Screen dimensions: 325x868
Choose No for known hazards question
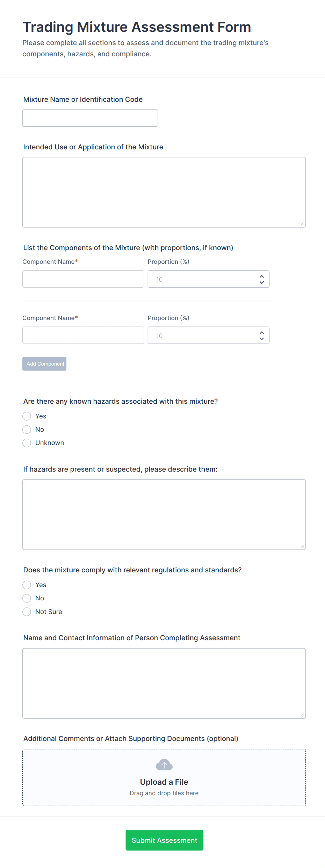[x=27, y=429]
